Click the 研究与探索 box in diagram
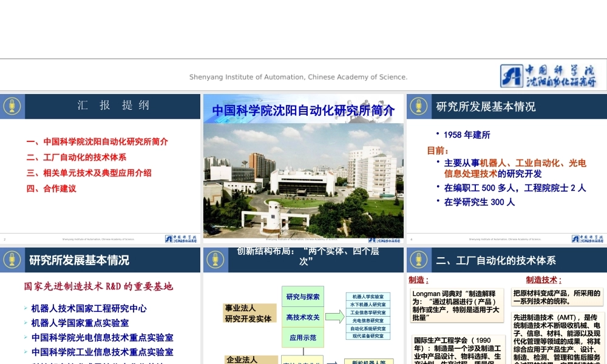 coord(303,297)
